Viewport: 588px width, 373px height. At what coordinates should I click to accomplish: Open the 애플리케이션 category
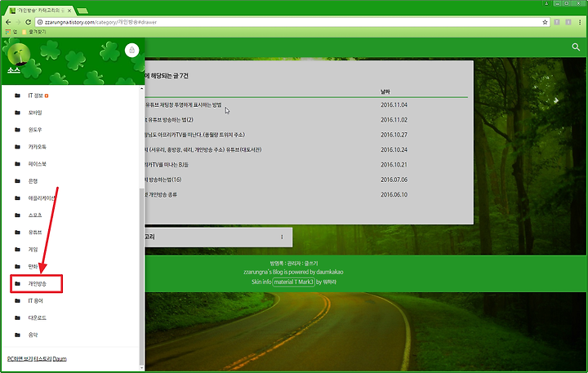[42, 198]
